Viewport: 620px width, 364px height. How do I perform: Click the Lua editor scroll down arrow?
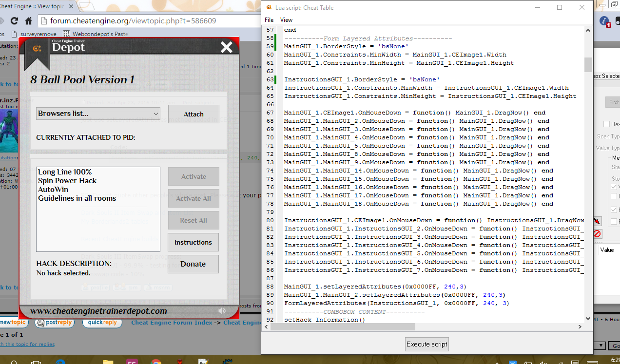(588, 319)
